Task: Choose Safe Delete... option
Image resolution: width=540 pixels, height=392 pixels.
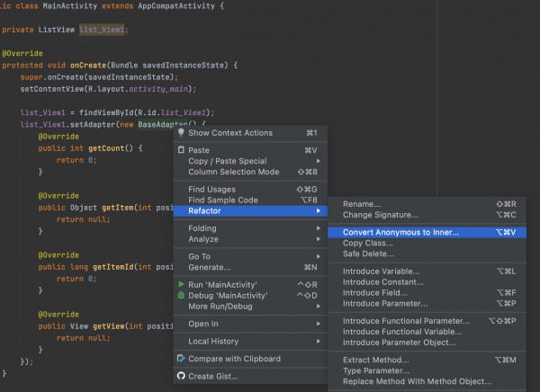Action: (x=427, y=254)
